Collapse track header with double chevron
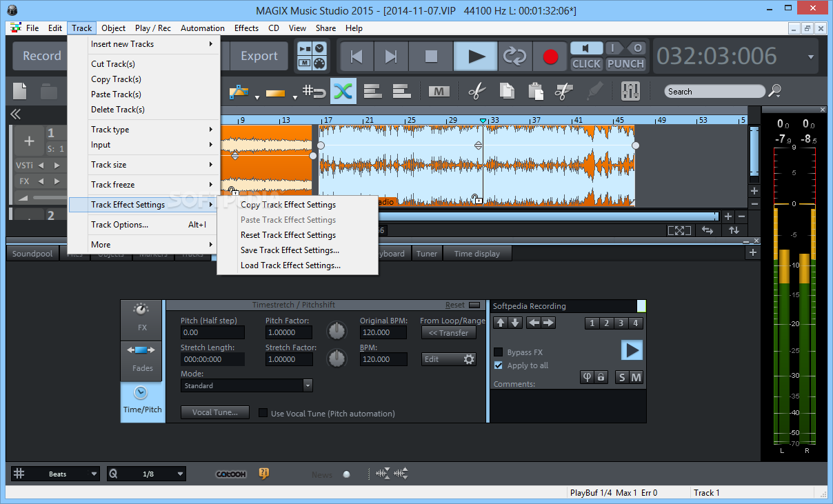833x504 pixels. pos(15,114)
